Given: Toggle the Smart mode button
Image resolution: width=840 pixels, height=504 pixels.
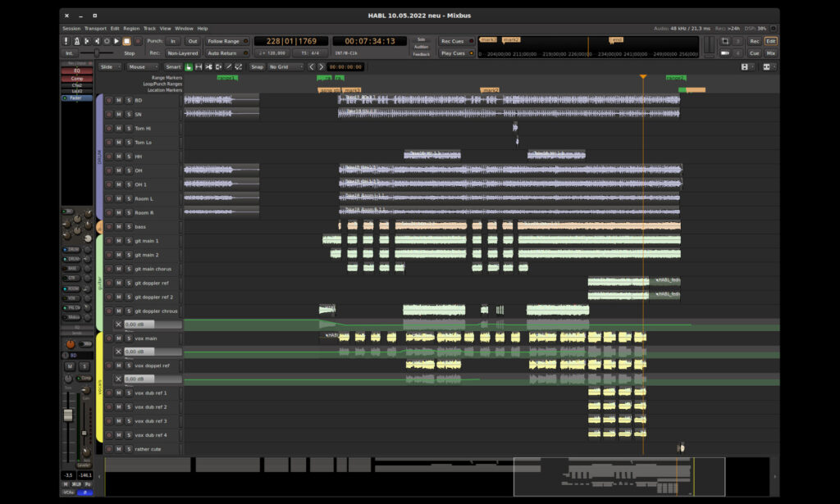Looking at the screenshot, I should coord(173,67).
